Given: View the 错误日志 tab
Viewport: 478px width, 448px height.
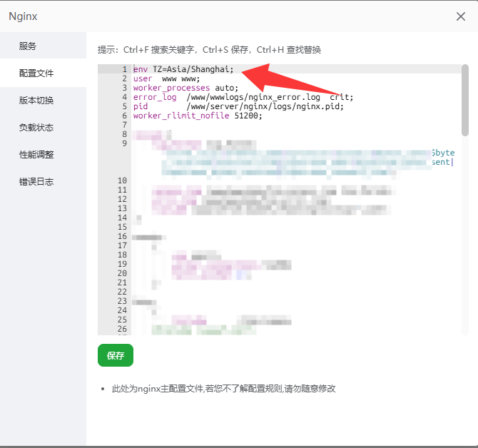Looking at the screenshot, I should (x=36, y=182).
